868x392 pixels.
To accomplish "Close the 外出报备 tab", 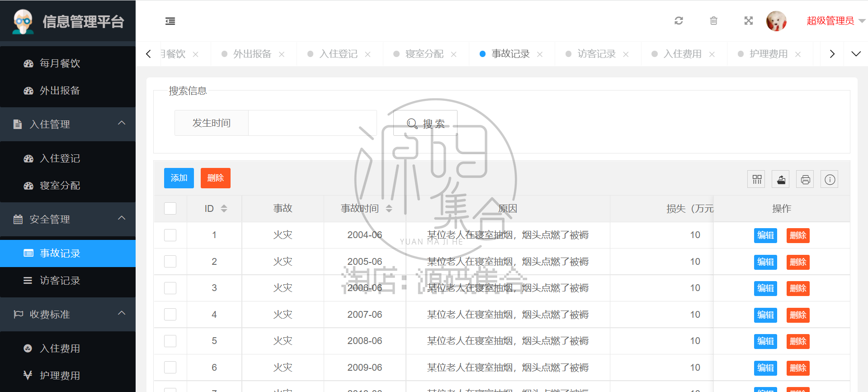I will pos(282,54).
